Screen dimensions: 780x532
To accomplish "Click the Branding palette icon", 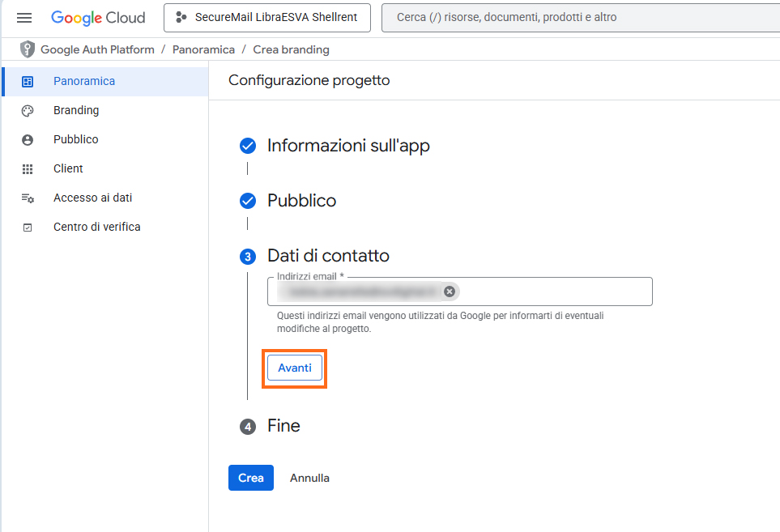I will coord(28,110).
